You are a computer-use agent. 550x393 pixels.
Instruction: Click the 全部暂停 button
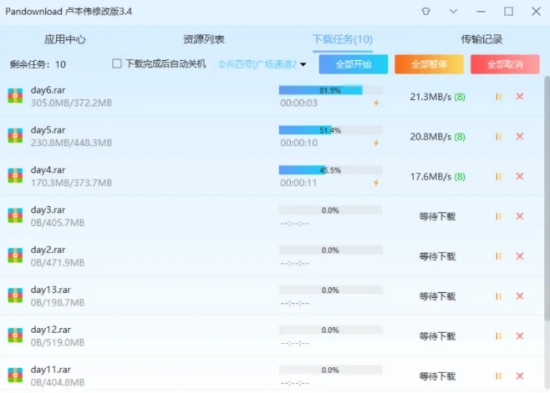(x=429, y=64)
